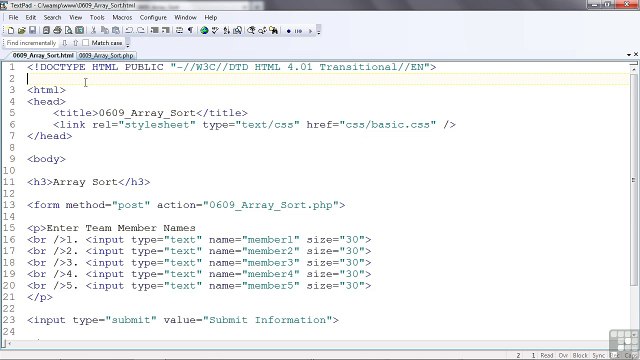
Task: Open the Tools menu
Action: tap(97, 18)
